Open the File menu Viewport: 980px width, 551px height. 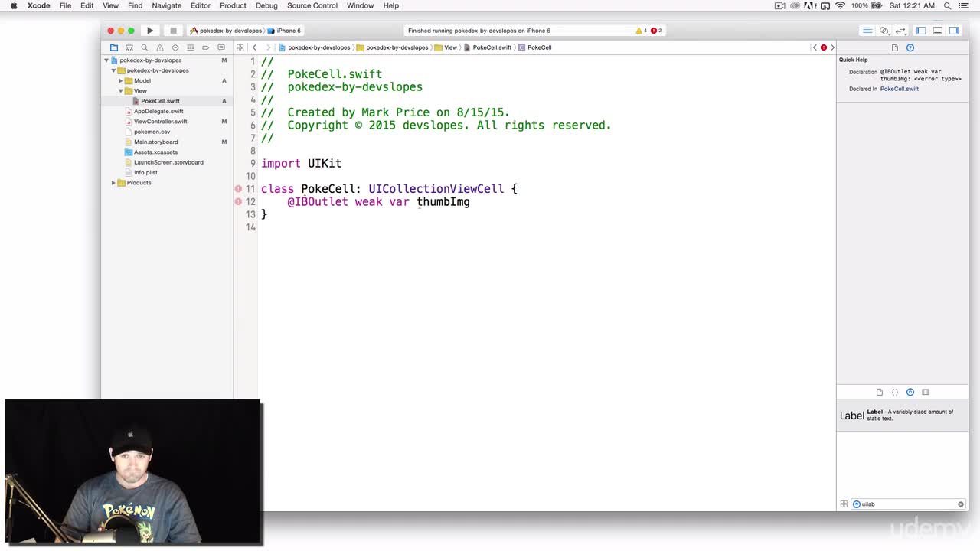[66, 5]
